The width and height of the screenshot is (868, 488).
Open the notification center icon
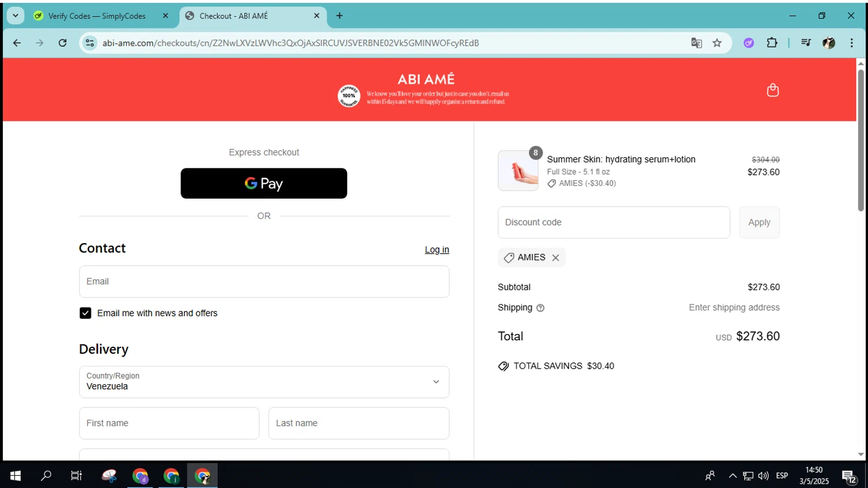coord(849,476)
